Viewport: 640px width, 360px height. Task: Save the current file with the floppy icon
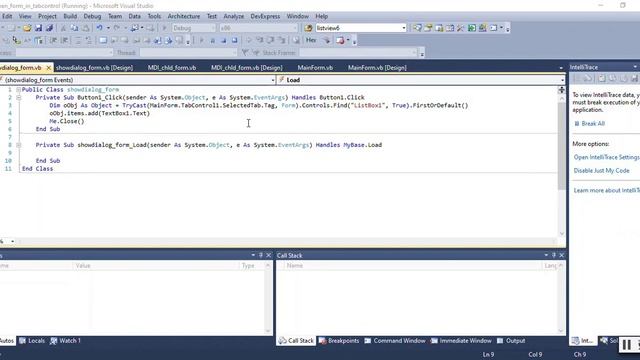[38, 28]
